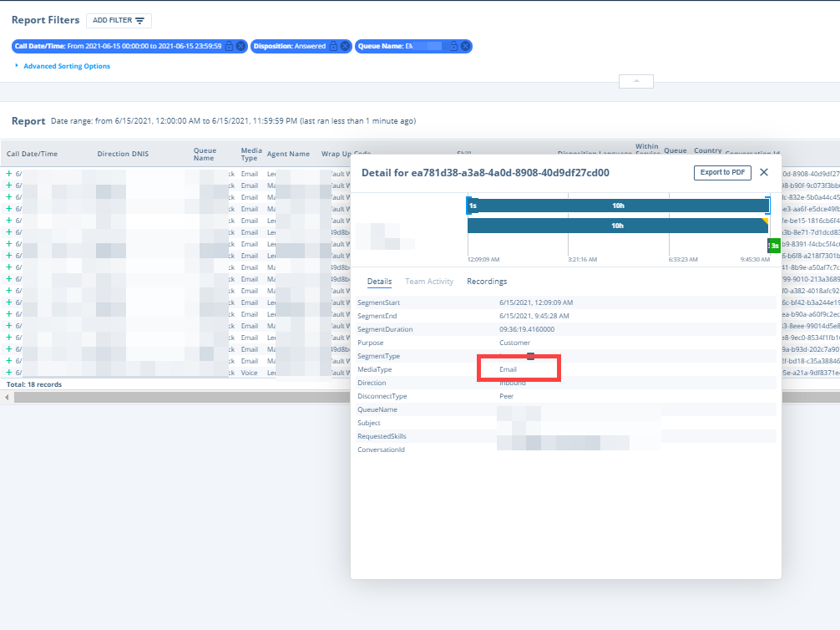Sort by Call Date/Time column header
Viewport: 840px width, 630px height.
click(32, 154)
